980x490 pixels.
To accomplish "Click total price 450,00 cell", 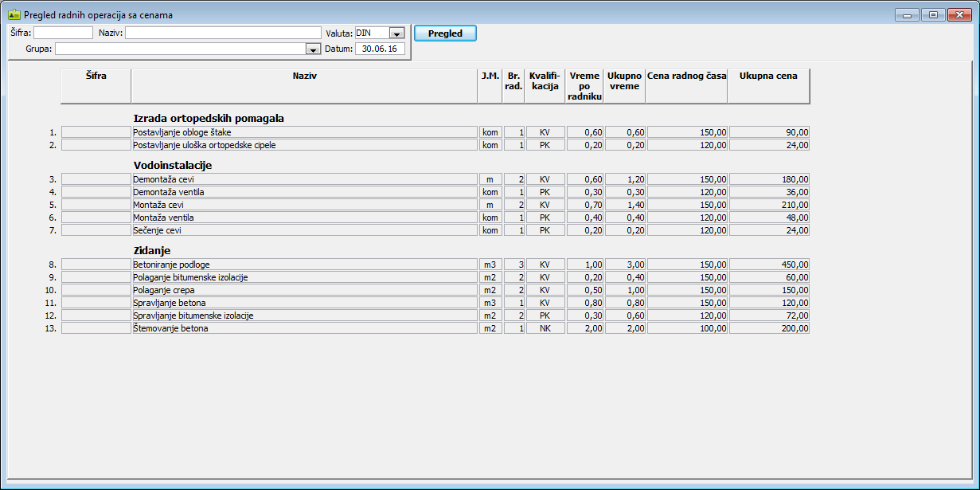I will [768, 265].
